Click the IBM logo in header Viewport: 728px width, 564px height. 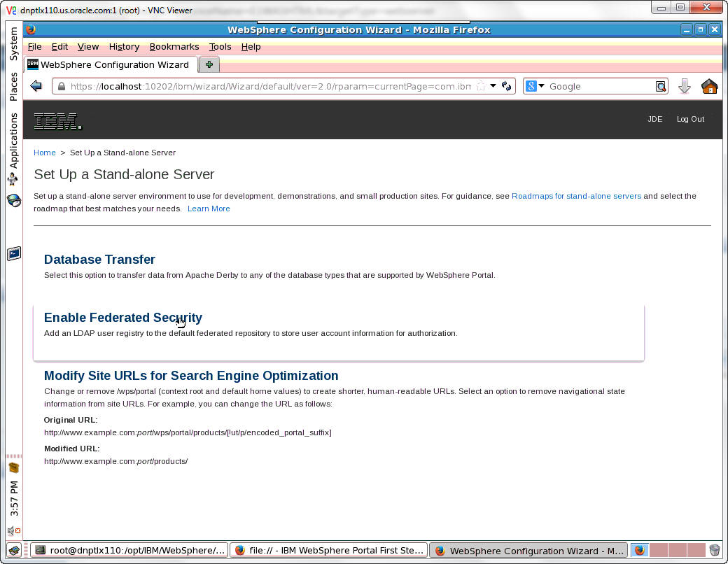(x=57, y=120)
